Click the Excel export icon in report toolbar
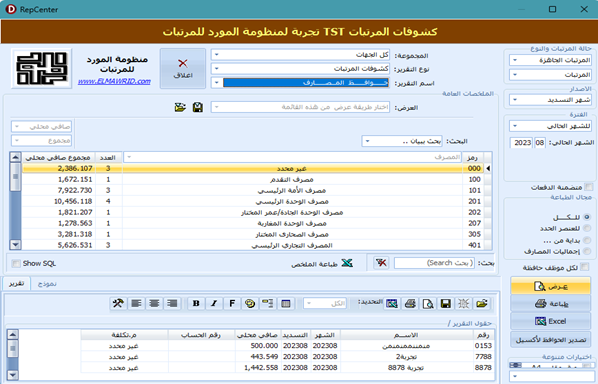598x384 pixels. pos(392,303)
